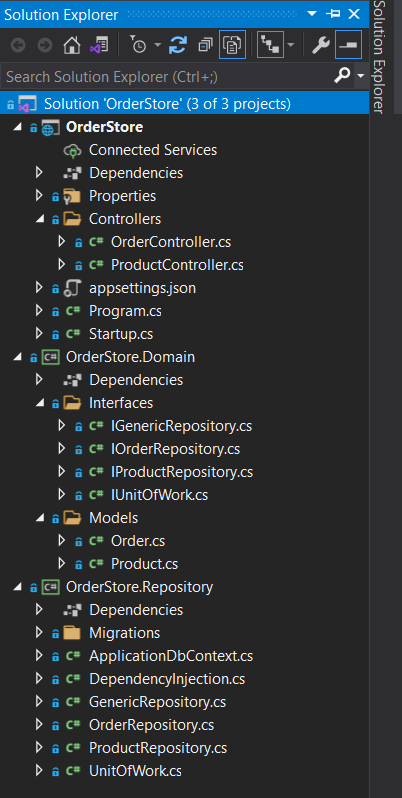
Task: Open the window position dropdown arrow
Action: [312, 14]
